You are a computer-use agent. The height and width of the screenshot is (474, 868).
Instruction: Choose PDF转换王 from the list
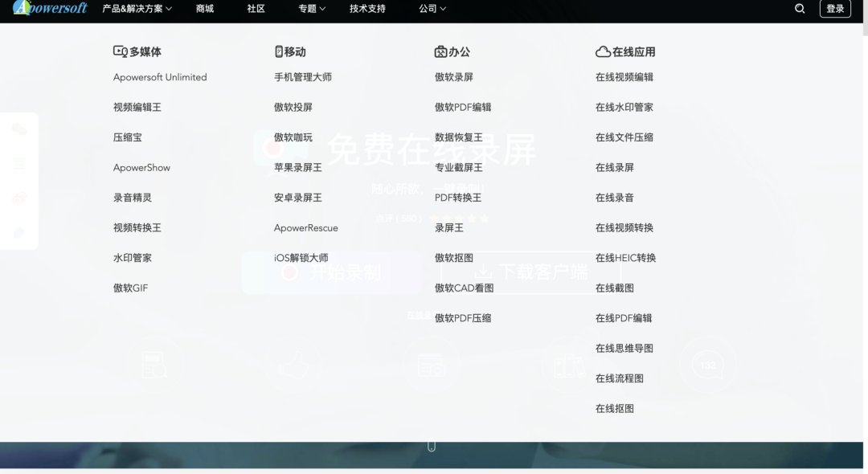point(458,198)
